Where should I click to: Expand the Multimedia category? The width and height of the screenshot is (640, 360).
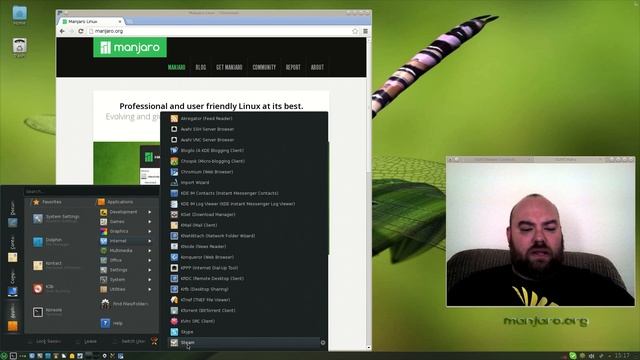click(x=126, y=251)
